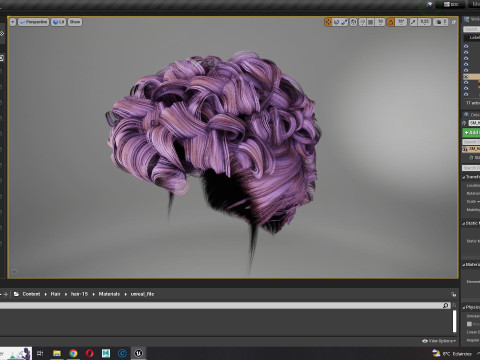Screen dimensions: 480x360
Task: Toggle visibility of the first outliner actor
Action: [x=466, y=46]
